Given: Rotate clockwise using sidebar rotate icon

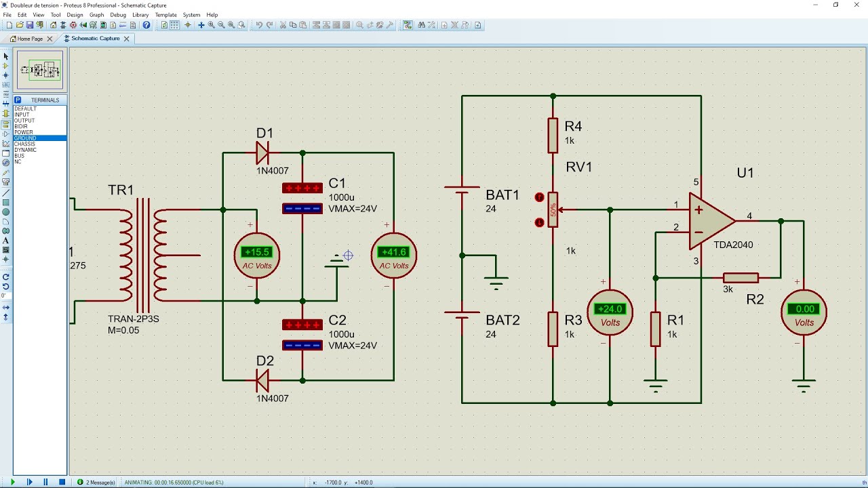Looking at the screenshot, I should click(6, 277).
